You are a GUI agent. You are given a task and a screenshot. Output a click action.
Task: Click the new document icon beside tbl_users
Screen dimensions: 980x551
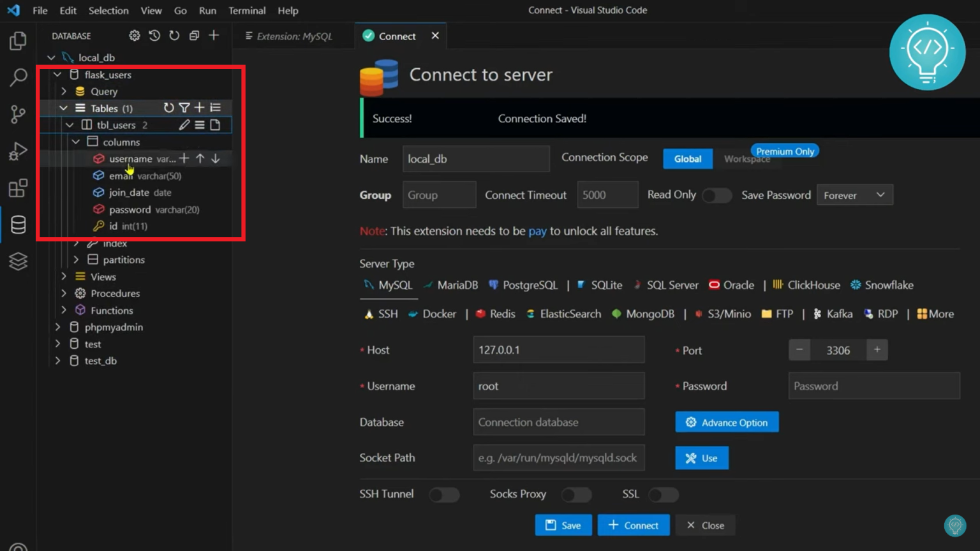coord(216,124)
